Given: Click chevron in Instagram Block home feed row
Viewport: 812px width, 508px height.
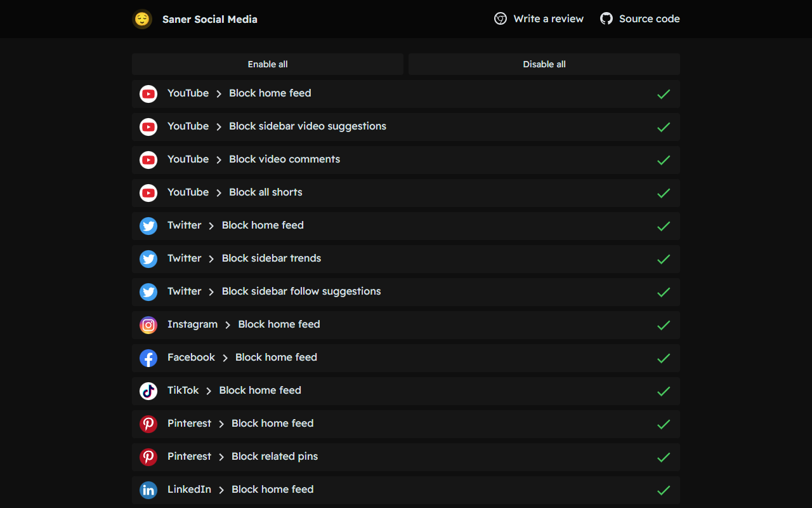Looking at the screenshot, I should point(228,325).
